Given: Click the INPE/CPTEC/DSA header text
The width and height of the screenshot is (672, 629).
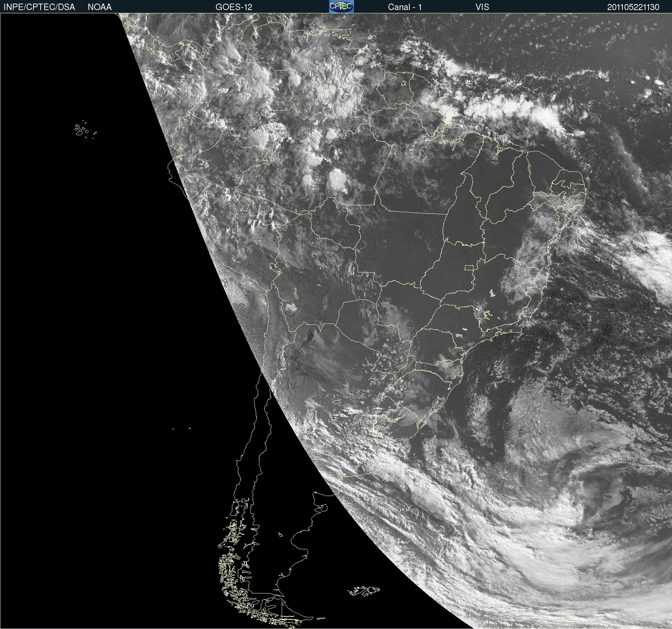Looking at the screenshot, I should pos(39,7).
